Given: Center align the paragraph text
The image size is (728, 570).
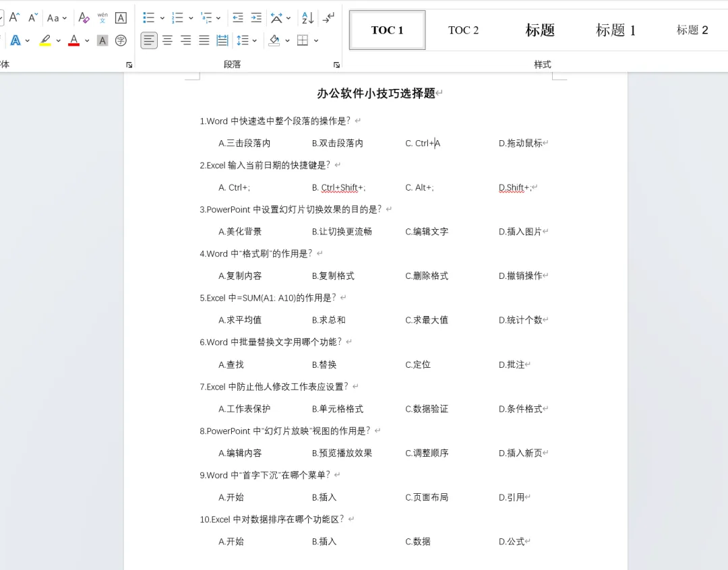Looking at the screenshot, I should (x=167, y=40).
